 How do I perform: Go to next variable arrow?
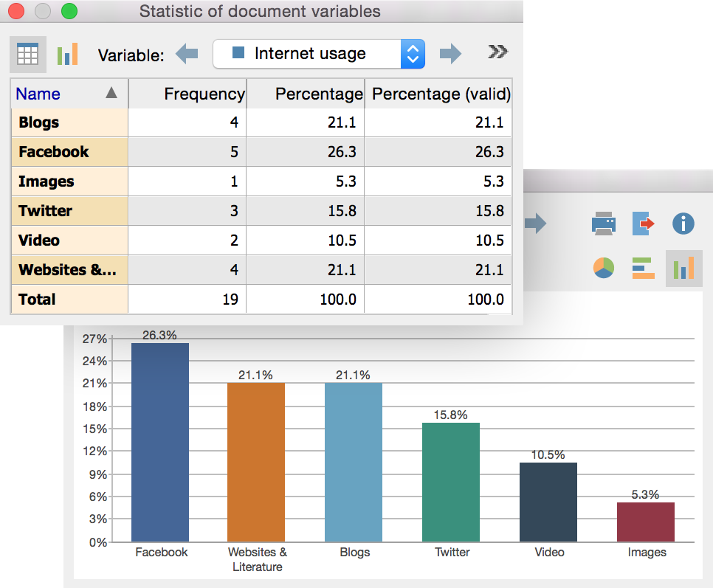[451, 54]
